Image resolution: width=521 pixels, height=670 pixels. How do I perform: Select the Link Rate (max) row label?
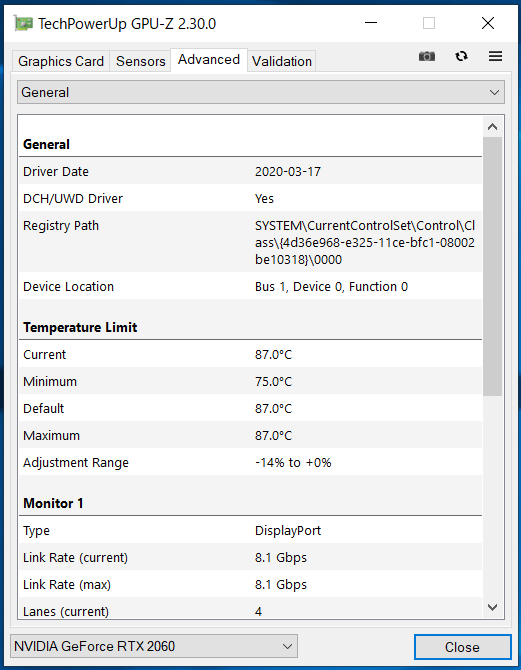[x=67, y=585]
